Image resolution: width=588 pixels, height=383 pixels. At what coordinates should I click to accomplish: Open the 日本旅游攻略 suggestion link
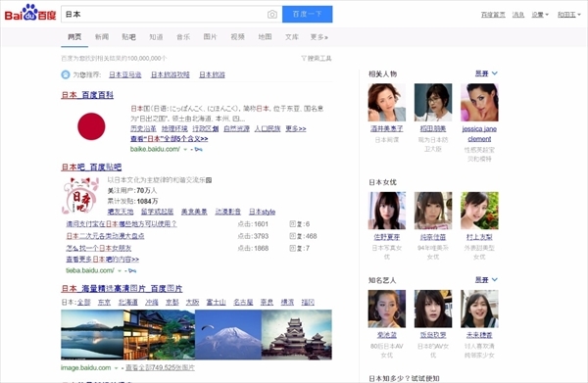coord(171,74)
